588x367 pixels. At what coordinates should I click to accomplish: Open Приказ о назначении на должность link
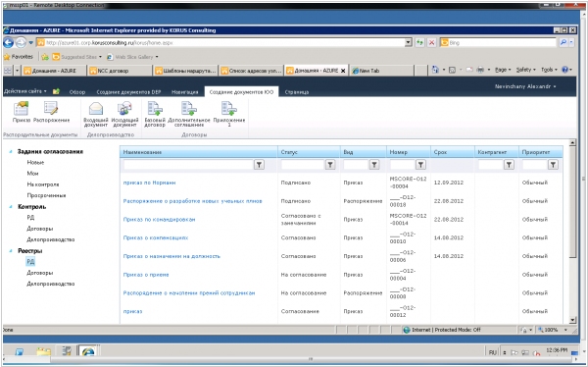tap(171, 256)
